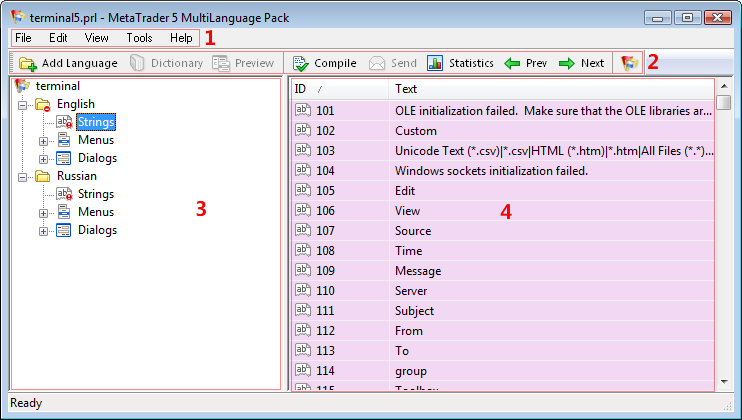
Task: Select 'Windows sockets initialization failed.' row
Action: [502, 170]
